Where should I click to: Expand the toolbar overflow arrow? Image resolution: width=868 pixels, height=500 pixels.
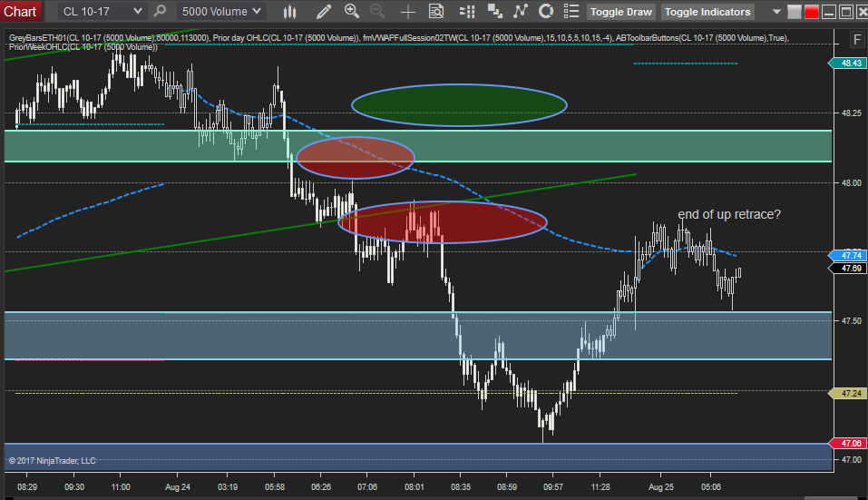(x=776, y=12)
